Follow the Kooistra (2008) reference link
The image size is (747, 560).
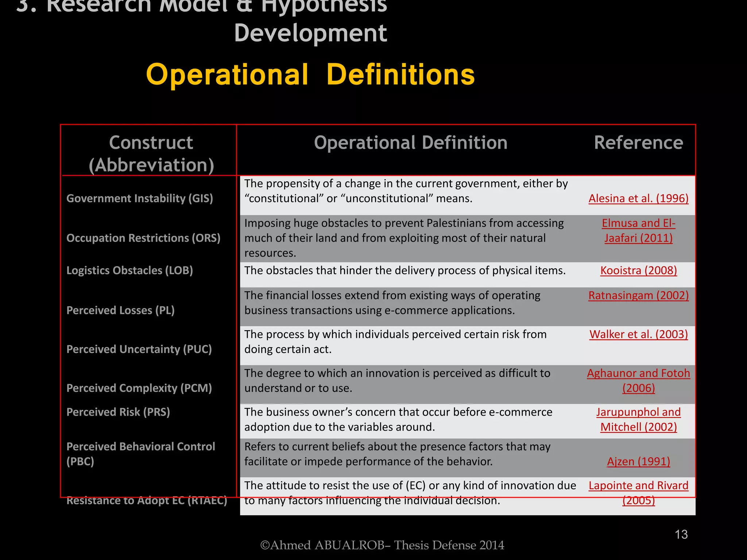pyautogui.click(x=638, y=271)
